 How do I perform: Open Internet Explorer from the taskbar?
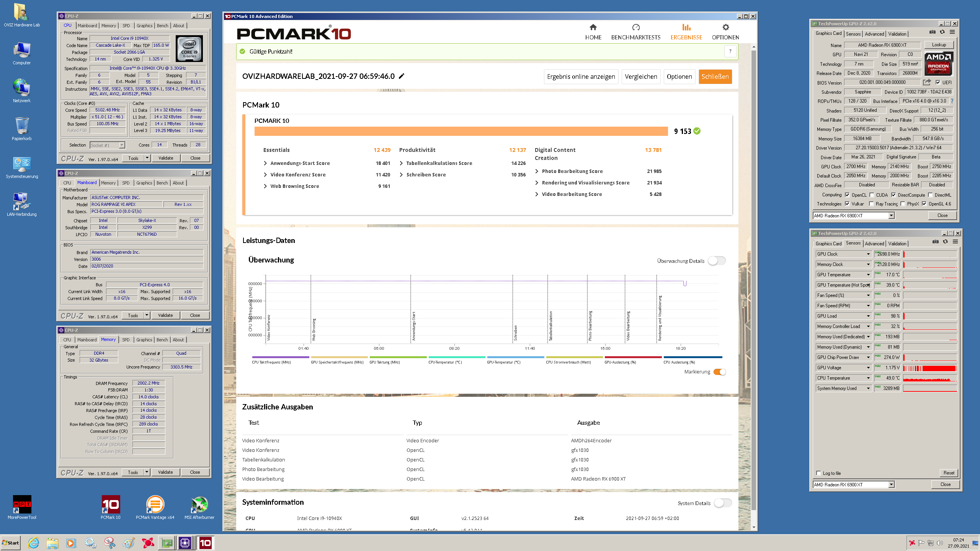tap(34, 543)
